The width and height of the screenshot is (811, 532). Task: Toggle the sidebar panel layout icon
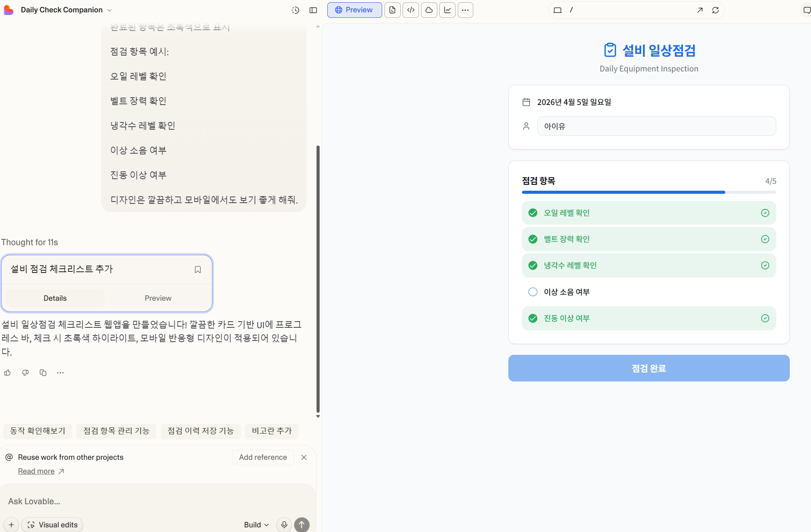(313, 10)
